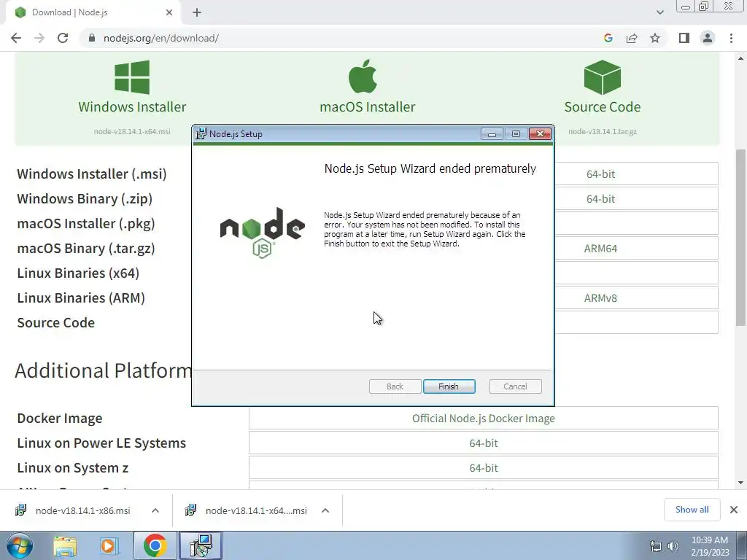
Task: Switch to the Node.js installer taskbar item
Action: [200, 545]
